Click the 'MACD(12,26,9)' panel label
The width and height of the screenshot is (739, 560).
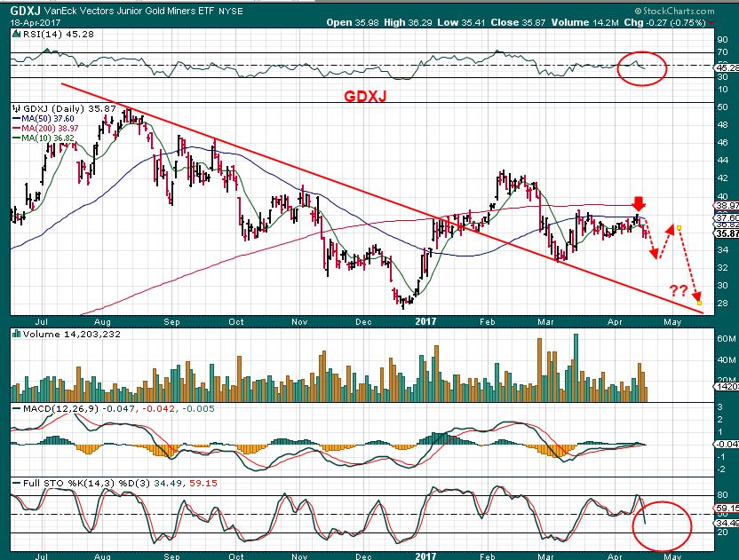click(x=60, y=409)
